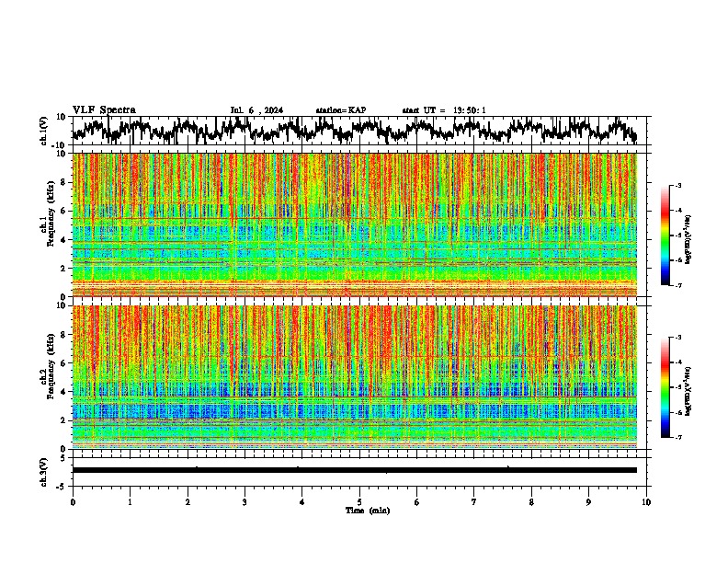Click the ch.1 color scale bar
This screenshot has height=563, width=728.
coord(665,236)
